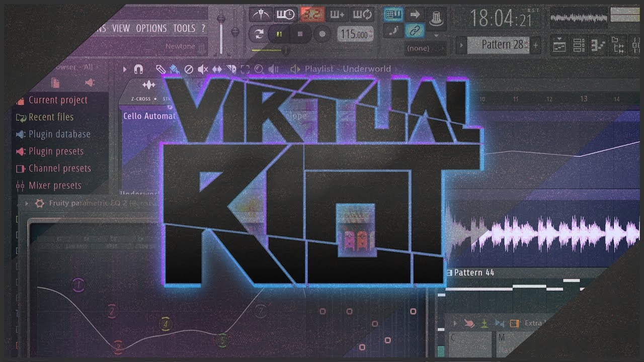Open the OPTIONS menu
This screenshot has height=362, width=644.
click(x=152, y=28)
